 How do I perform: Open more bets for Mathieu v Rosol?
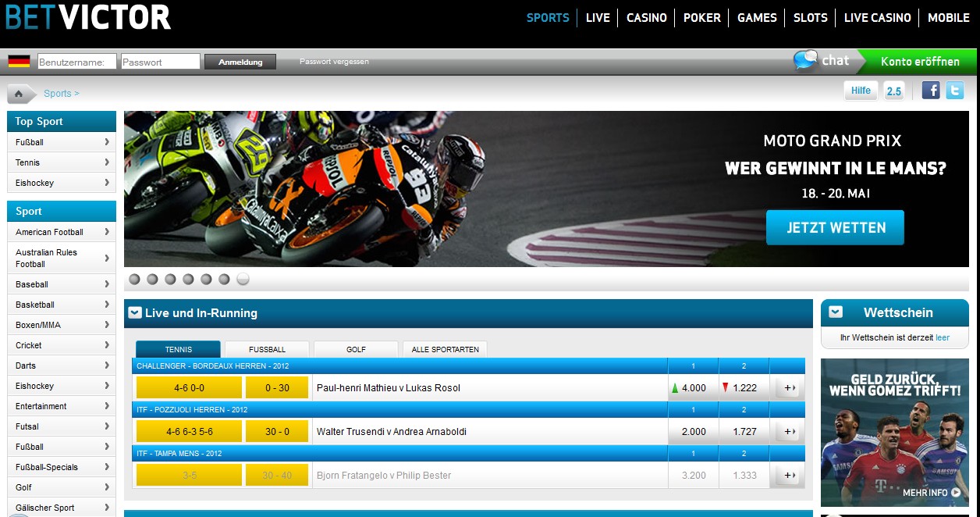point(788,388)
